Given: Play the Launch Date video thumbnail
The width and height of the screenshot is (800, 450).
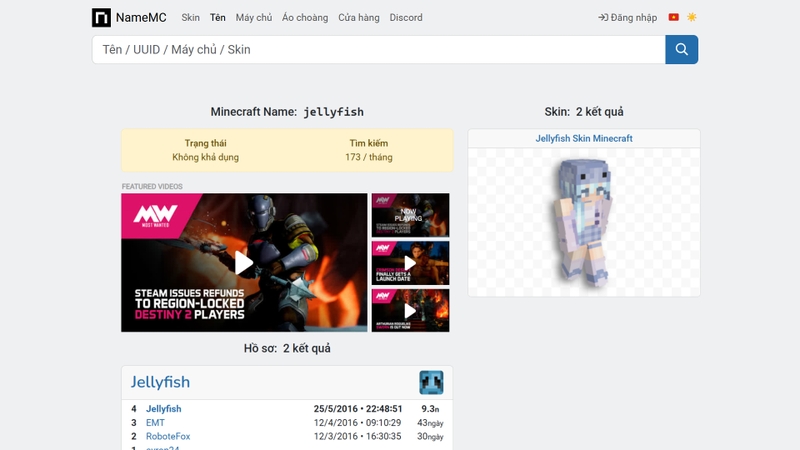Looking at the screenshot, I should [x=410, y=263].
